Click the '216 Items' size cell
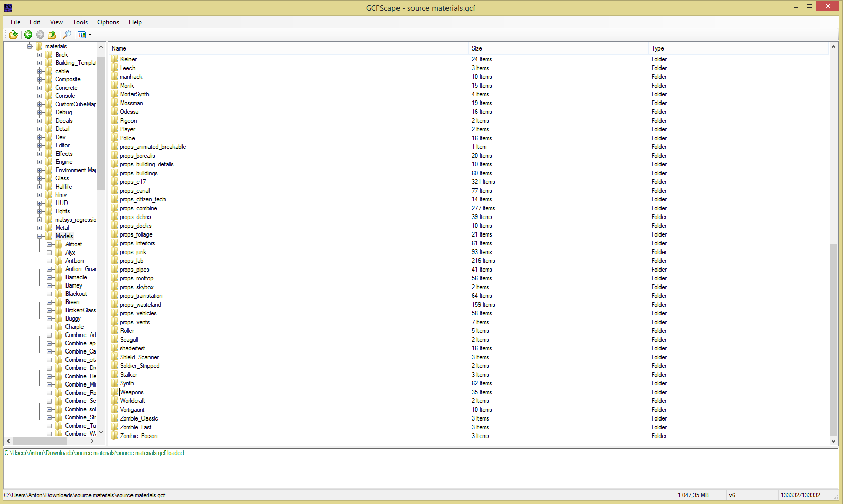 tap(484, 261)
